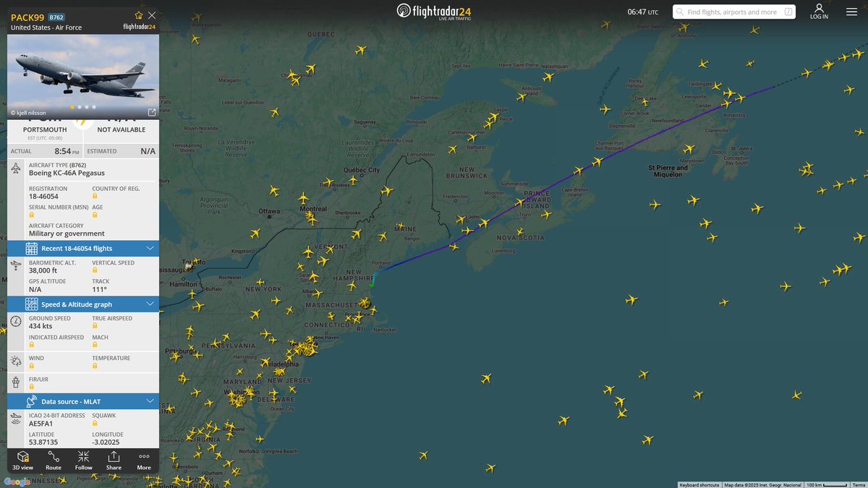Click the lock icon under Mach

click(95, 345)
